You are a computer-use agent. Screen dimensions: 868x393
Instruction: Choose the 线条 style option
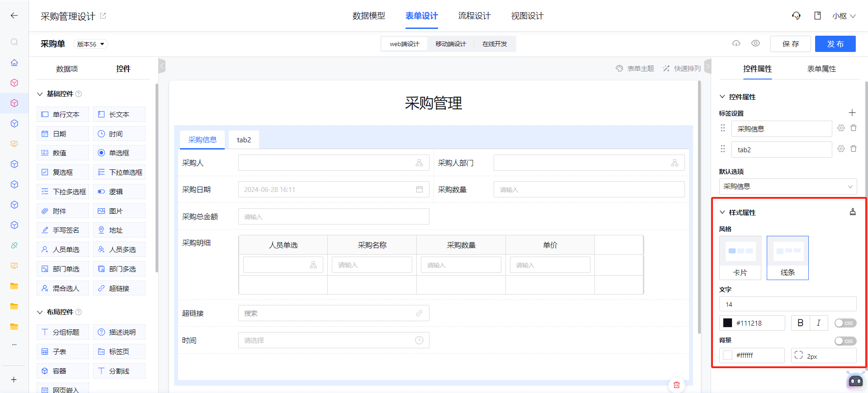tap(788, 258)
